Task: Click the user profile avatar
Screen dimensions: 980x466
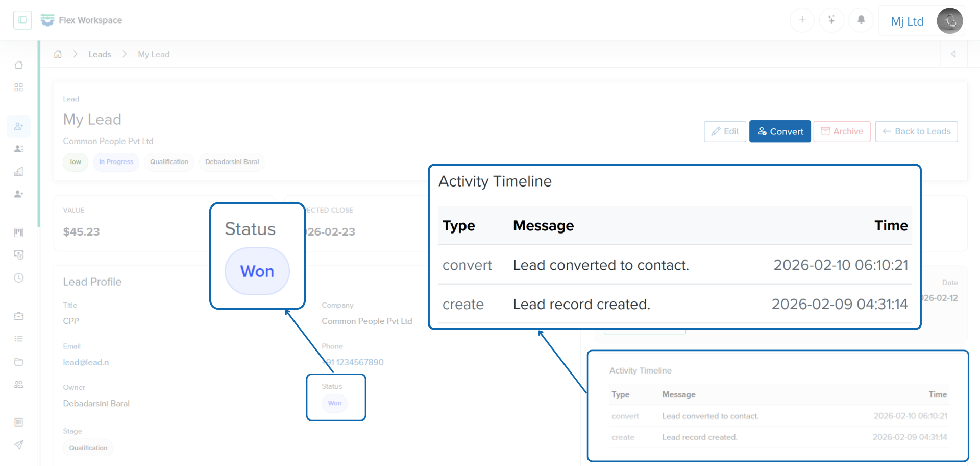Action: (949, 21)
